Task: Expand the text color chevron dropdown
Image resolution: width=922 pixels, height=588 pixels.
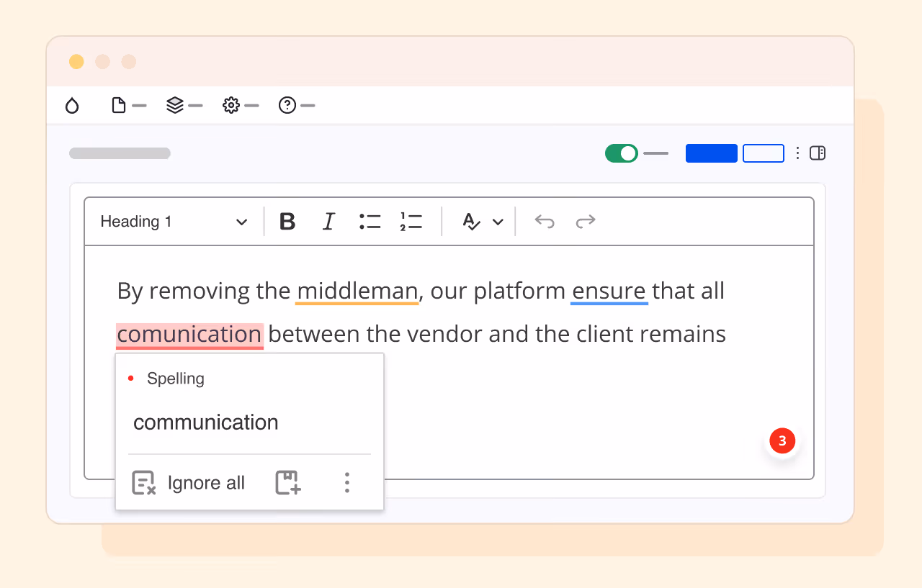Action: [x=499, y=222]
